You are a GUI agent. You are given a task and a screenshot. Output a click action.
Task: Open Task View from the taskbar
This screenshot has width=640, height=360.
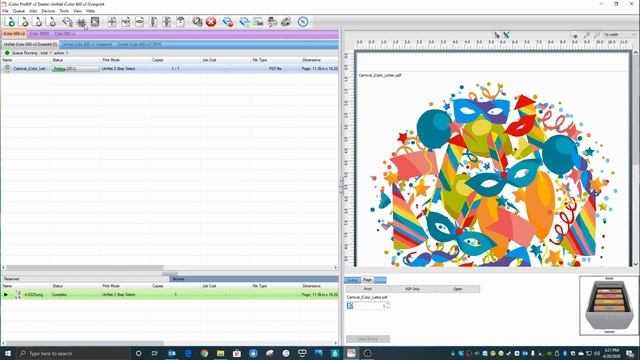click(155, 353)
